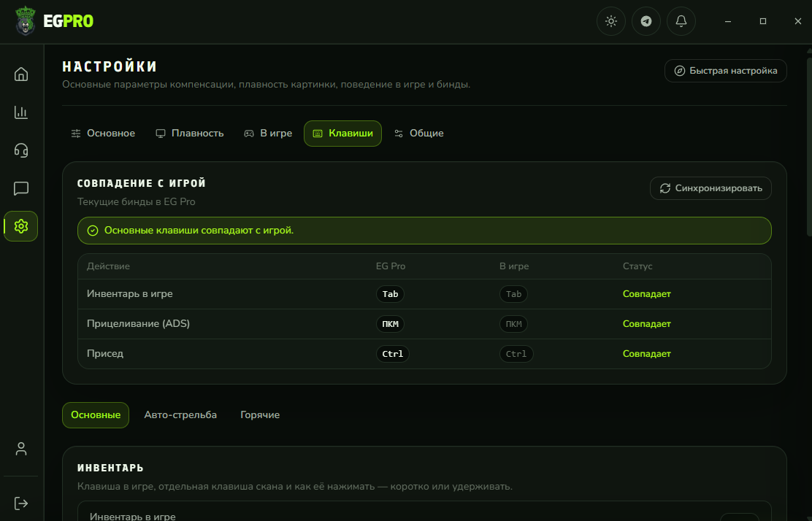The height and width of the screenshot is (521, 812).
Task: Click the Присед row label
Action: pyautogui.click(x=105, y=354)
